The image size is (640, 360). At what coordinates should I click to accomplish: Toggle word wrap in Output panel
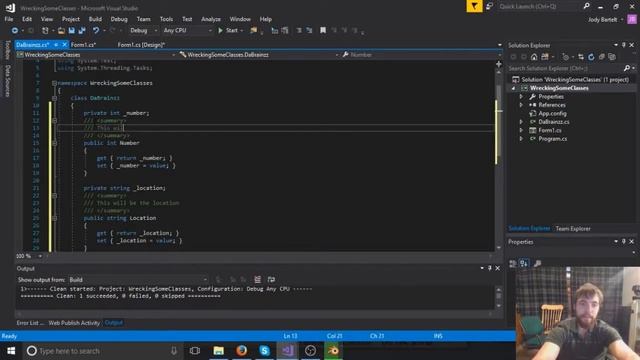click(271, 280)
